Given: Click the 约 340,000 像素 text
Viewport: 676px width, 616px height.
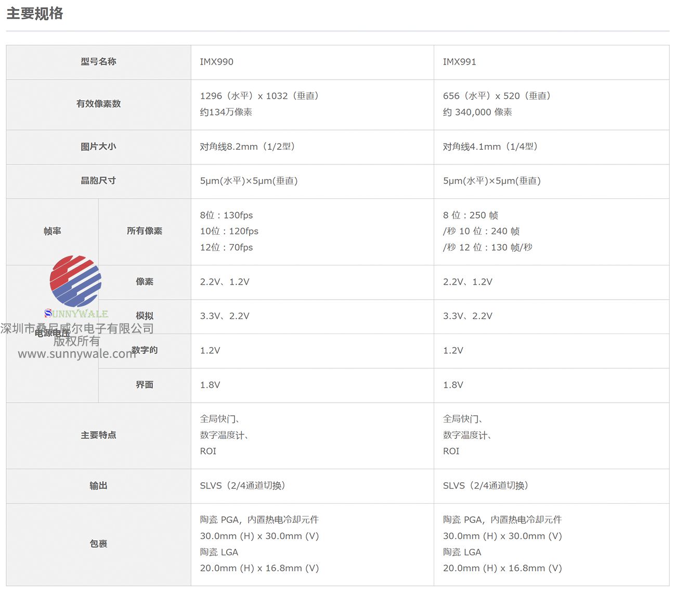Looking at the screenshot, I should coord(477,112).
